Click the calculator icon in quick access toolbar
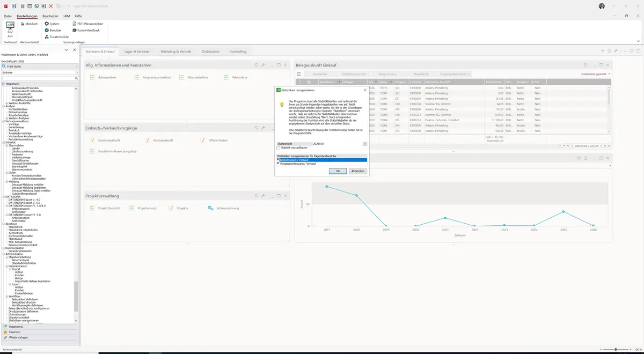The image size is (644, 354). coord(22,6)
